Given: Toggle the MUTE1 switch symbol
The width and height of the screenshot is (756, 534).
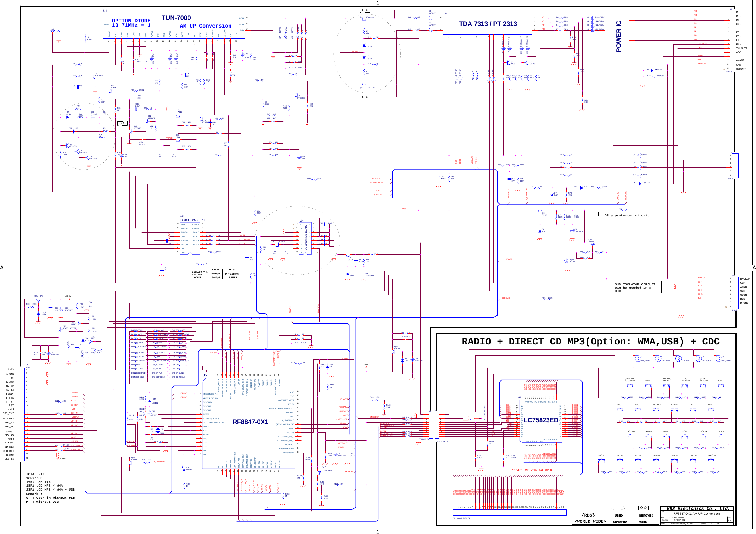Looking at the screenshot, I should coord(711,411).
